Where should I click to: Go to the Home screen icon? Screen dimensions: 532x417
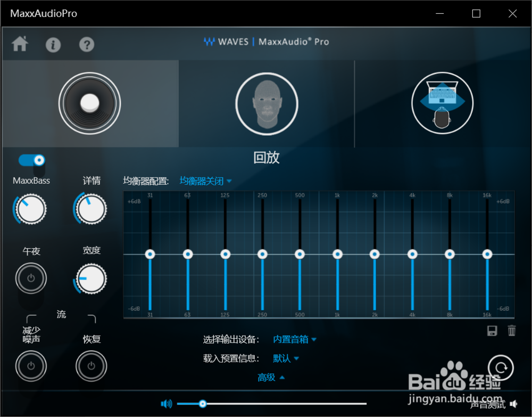20,44
